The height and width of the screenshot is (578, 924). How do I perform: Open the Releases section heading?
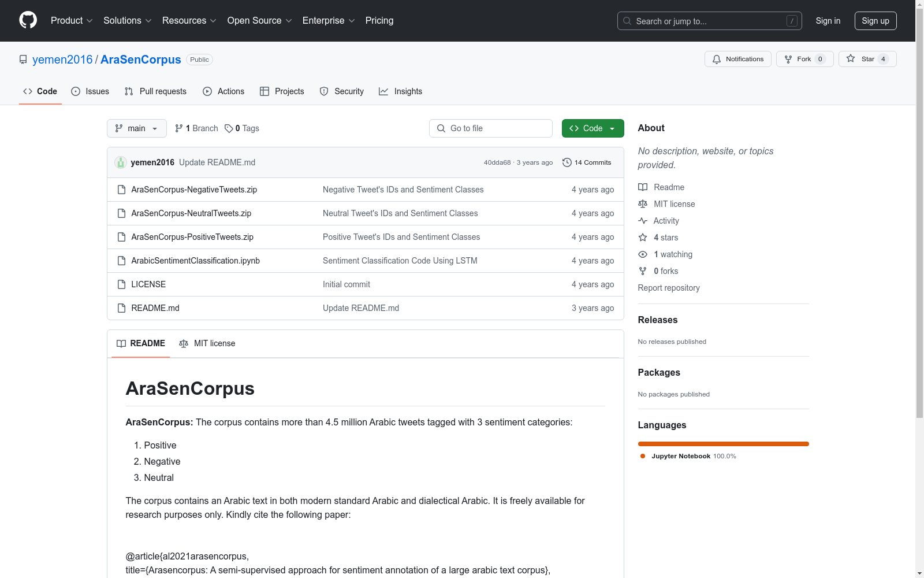(x=658, y=320)
